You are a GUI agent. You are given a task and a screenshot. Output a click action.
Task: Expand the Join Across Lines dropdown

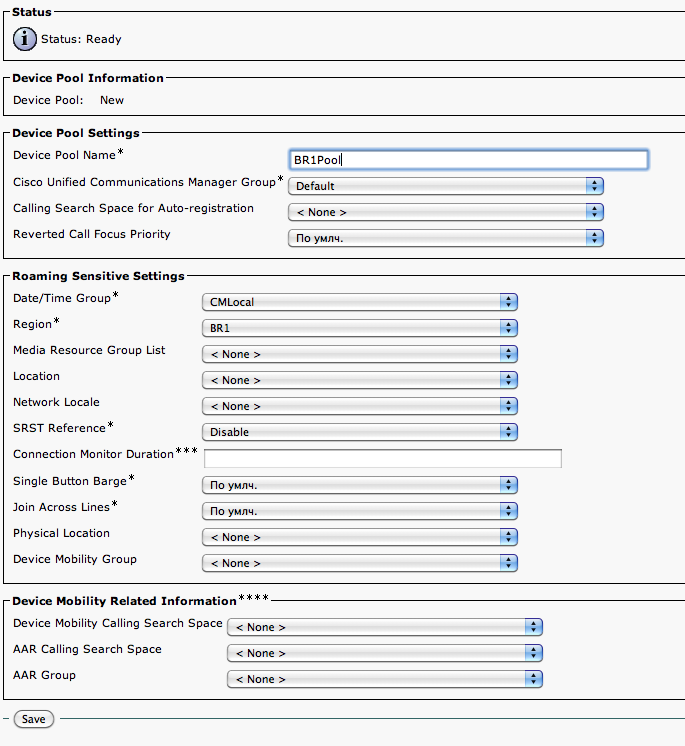tap(360, 511)
